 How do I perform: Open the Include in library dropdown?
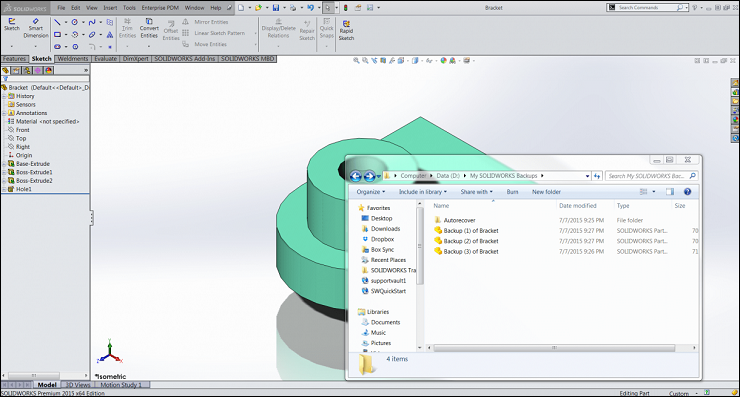point(422,192)
